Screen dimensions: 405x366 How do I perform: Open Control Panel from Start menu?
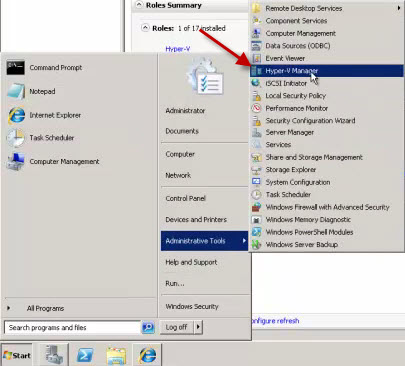pos(186,198)
